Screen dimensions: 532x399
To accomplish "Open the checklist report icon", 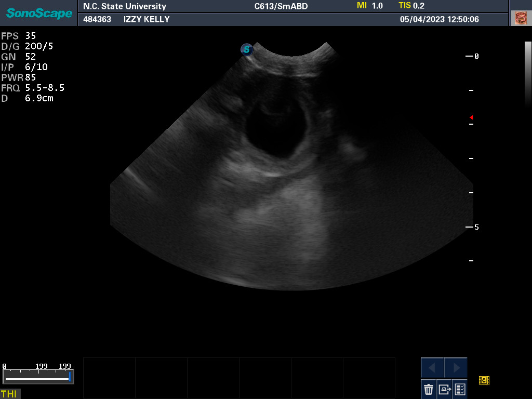I will click(460, 389).
